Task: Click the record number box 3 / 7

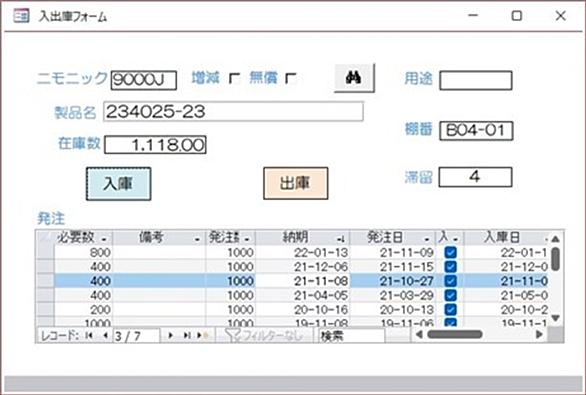Action: point(136,336)
